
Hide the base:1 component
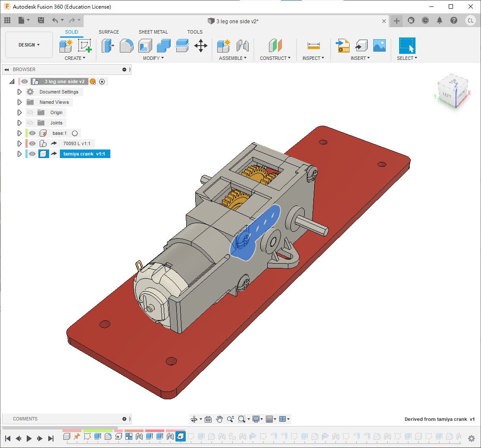[x=32, y=134]
